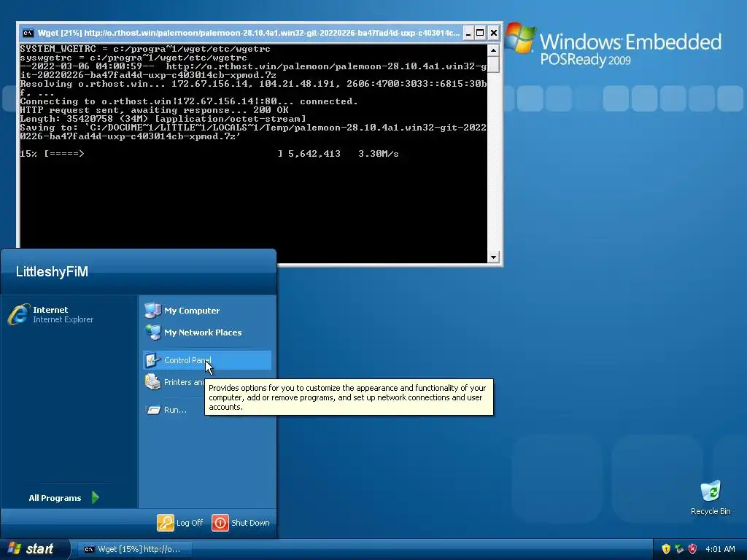Click the download progress bar in console

(163, 154)
